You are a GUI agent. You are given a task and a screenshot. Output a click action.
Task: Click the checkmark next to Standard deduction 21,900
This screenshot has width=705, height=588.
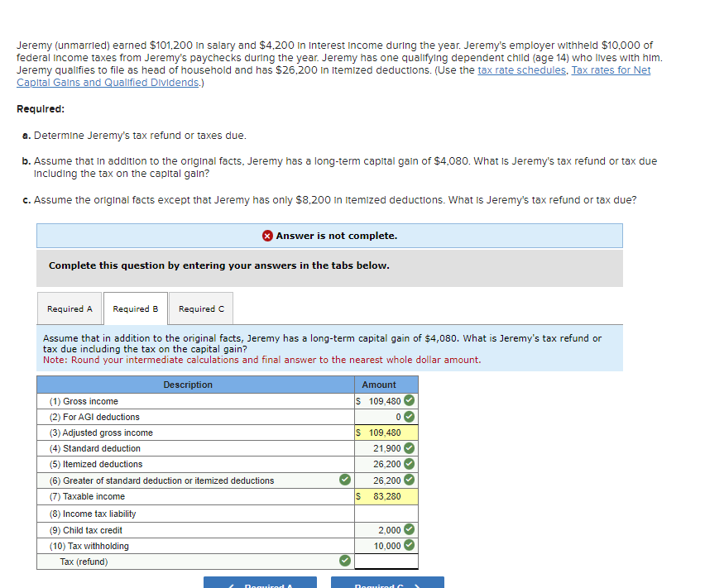pos(409,448)
